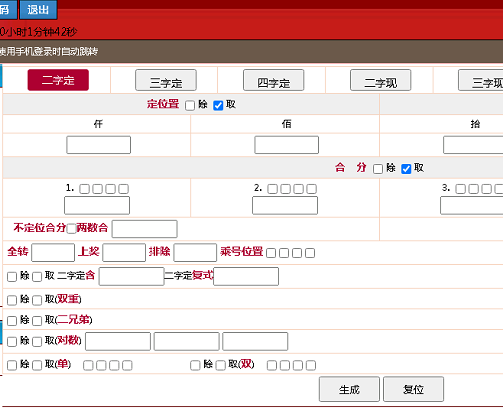Click the second 对数 input field
The image size is (504, 408).
click(x=186, y=341)
